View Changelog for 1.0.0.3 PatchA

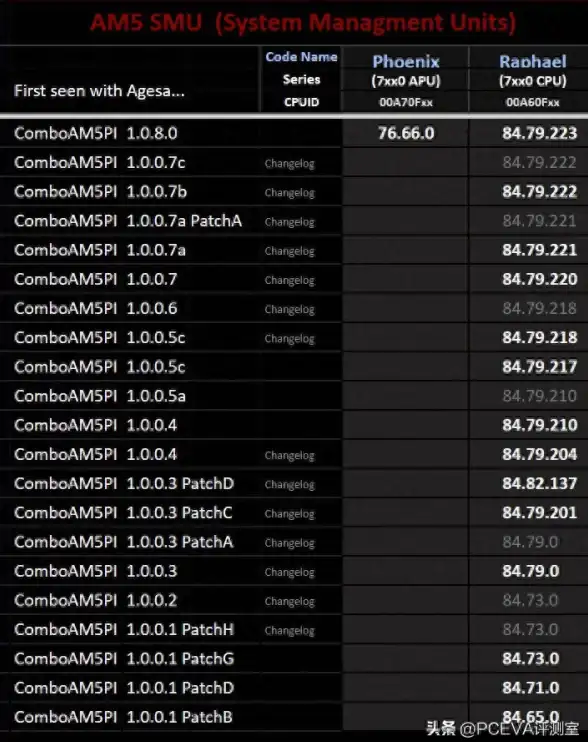[290, 543]
